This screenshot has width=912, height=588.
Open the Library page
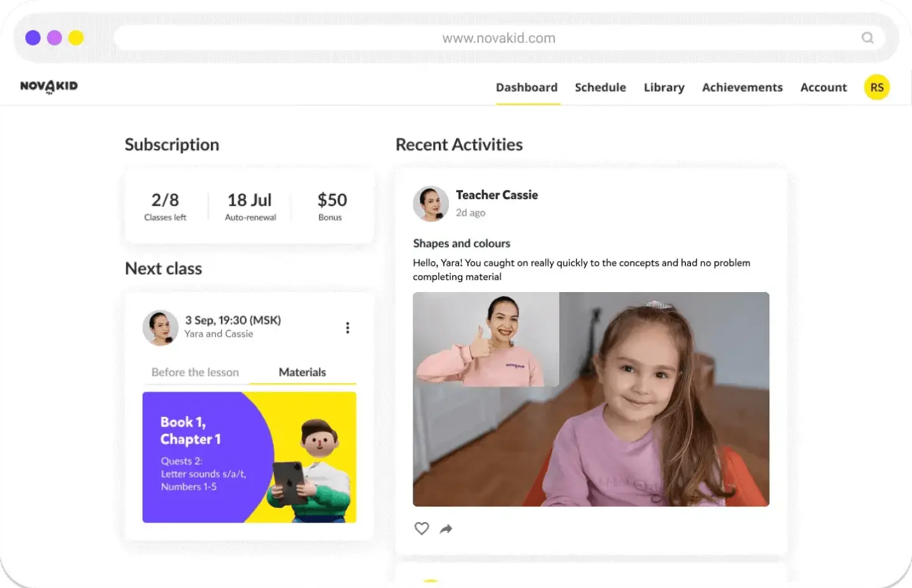tap(664, 87)
